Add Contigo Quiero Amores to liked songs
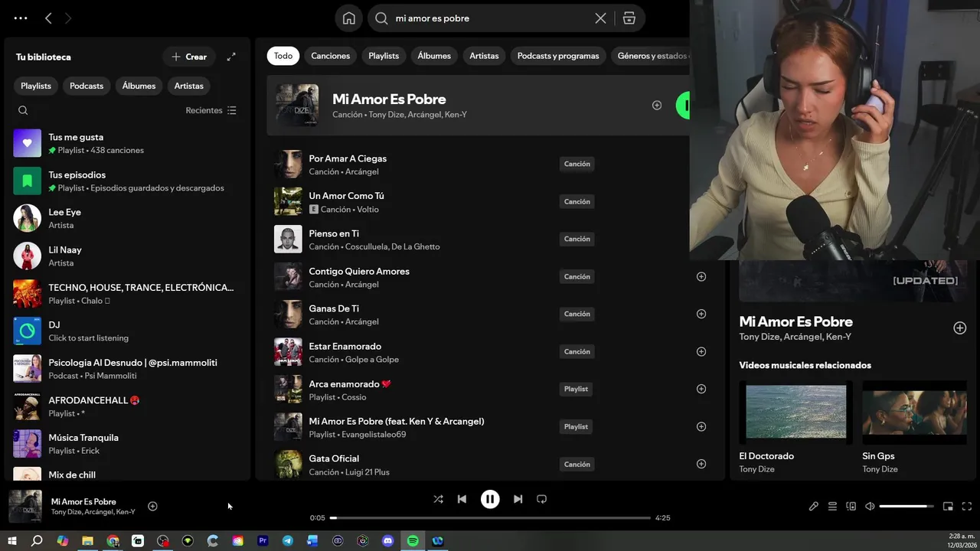Image resolution: width=980 pixels, height=551 pixels. tap(701, 276)
